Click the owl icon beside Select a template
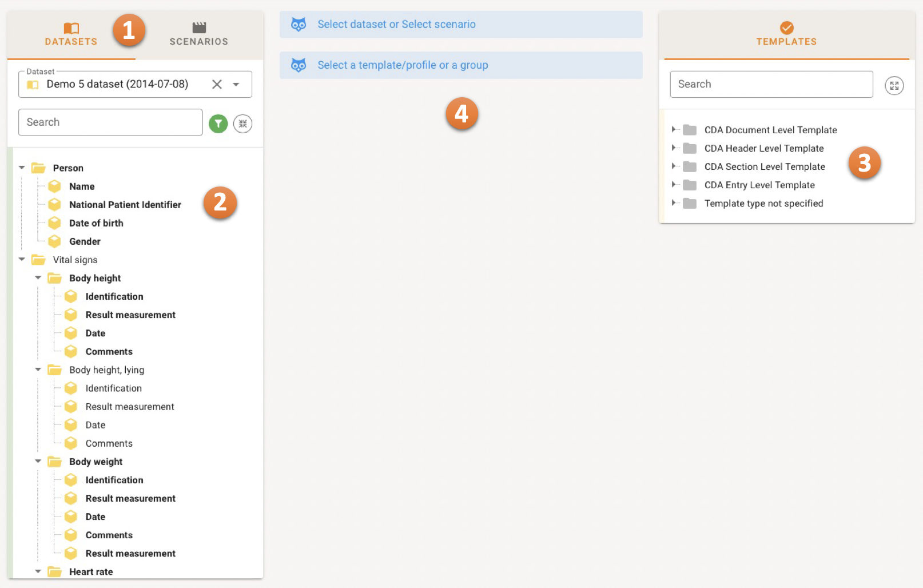923x588 pixels. coord(299,65)
